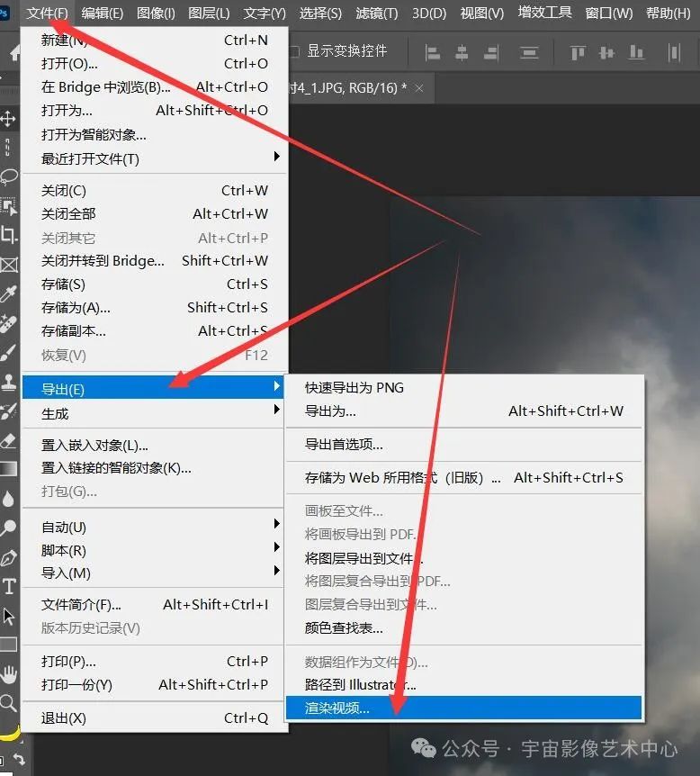Select the Horizontal Type tool

9,587
